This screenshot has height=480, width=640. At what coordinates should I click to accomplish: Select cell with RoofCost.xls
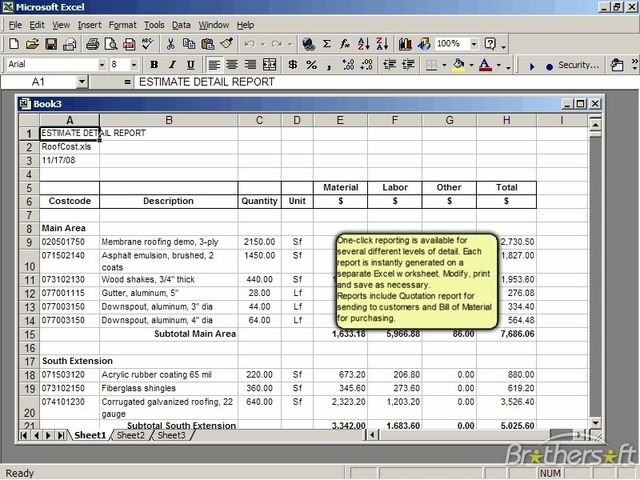pyautogui.click(x=69, y=147)
